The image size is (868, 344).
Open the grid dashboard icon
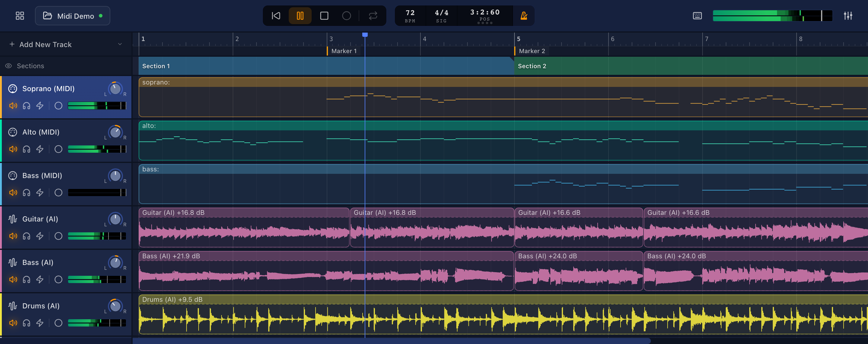point(20,16)
